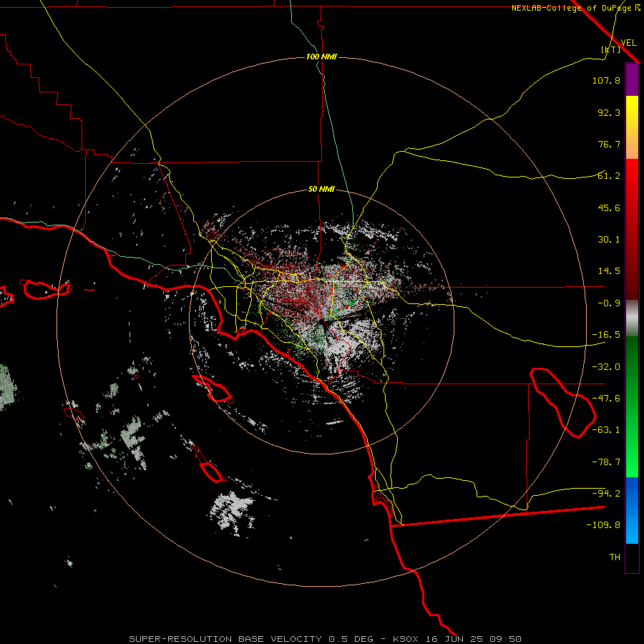Pick the yellow-orange segment of velocity color bar

coord(632,127)
